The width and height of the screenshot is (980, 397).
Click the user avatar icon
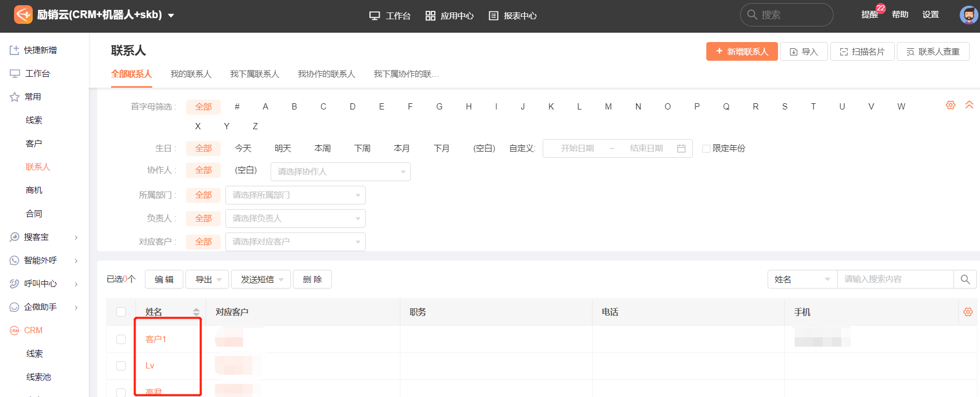click(x=969, y=15)
